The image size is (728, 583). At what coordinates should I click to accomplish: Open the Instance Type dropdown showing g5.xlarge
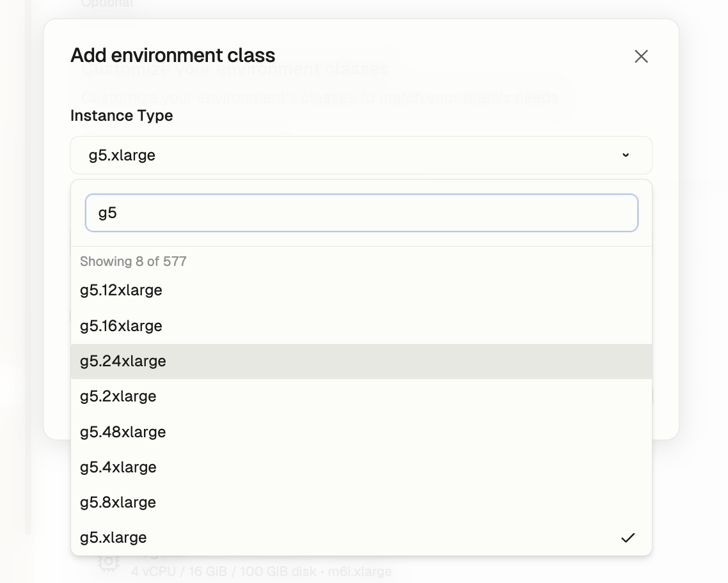point(361,155)
